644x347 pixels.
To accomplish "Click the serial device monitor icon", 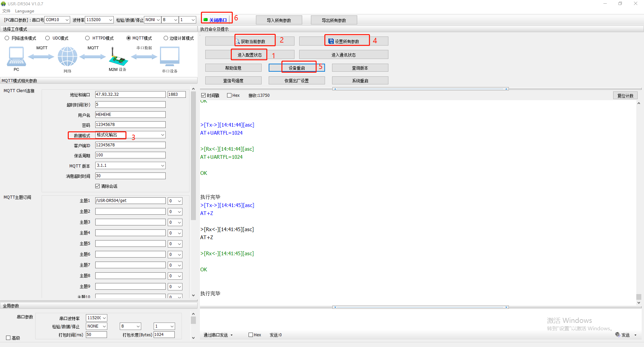I will 170,56.
